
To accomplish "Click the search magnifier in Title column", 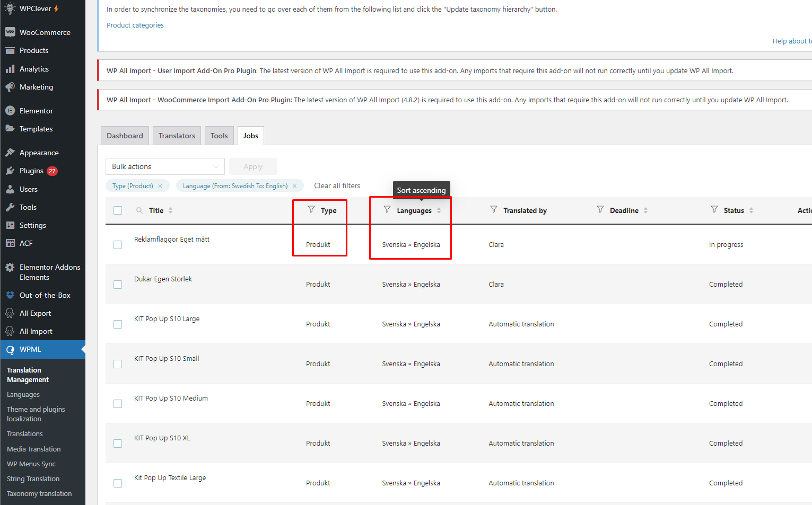I will click(139, 210).
